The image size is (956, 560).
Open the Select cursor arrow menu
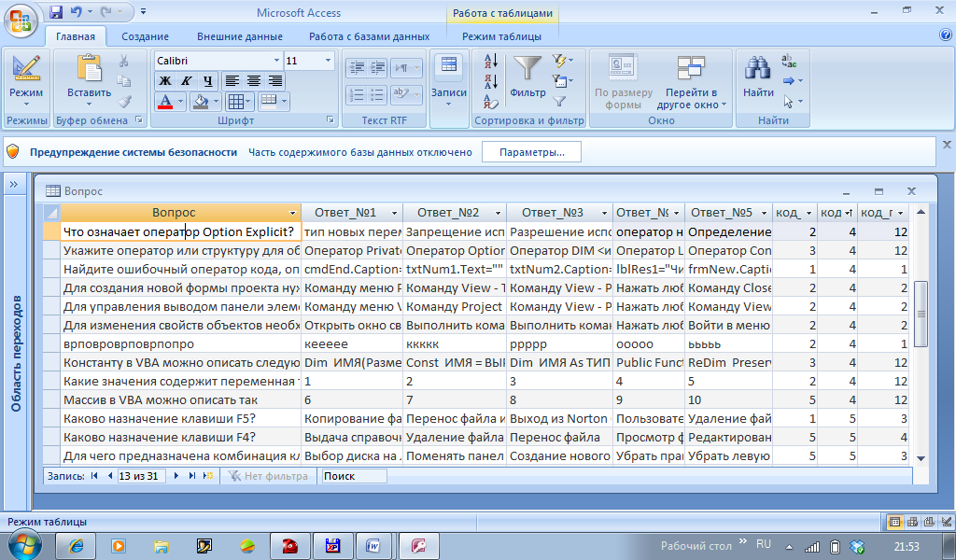[x=793, y=102]
